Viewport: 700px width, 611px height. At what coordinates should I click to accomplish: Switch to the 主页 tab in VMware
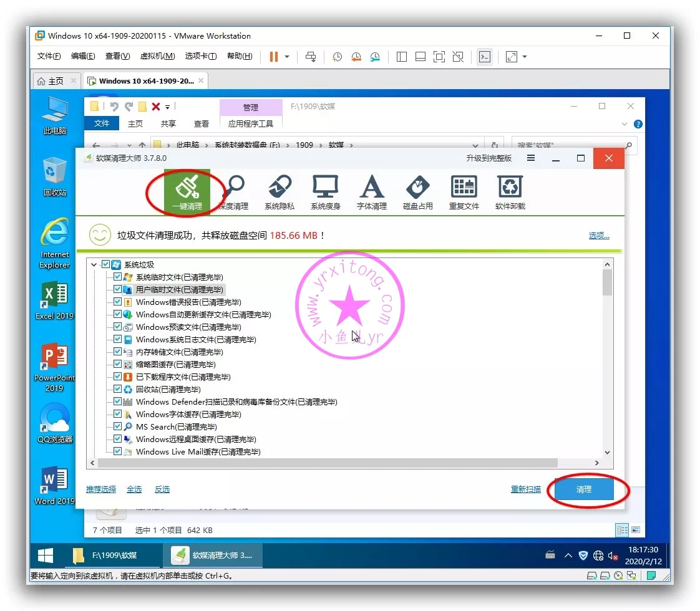[x=51, y=81]
